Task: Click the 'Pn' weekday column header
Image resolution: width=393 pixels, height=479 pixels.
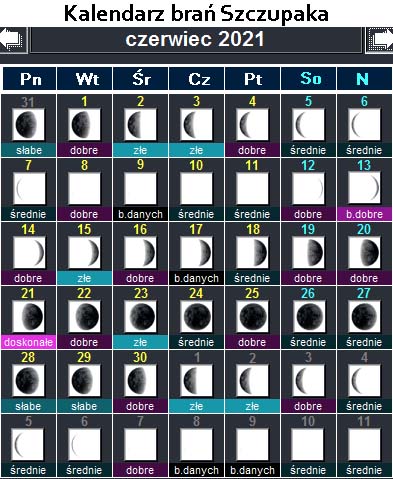Action: (x=30, y=79)
